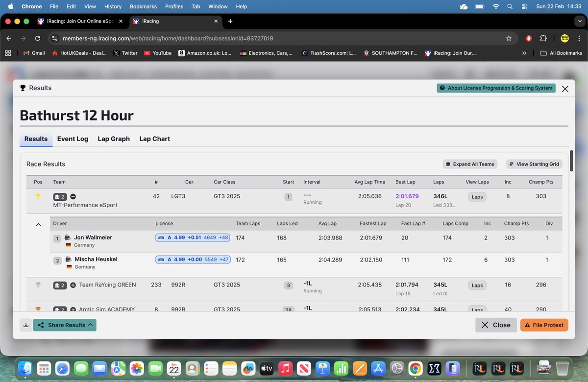Expand Team RaYcing GREEN with plus icon

pyautogui.click(x=73, y=285)
